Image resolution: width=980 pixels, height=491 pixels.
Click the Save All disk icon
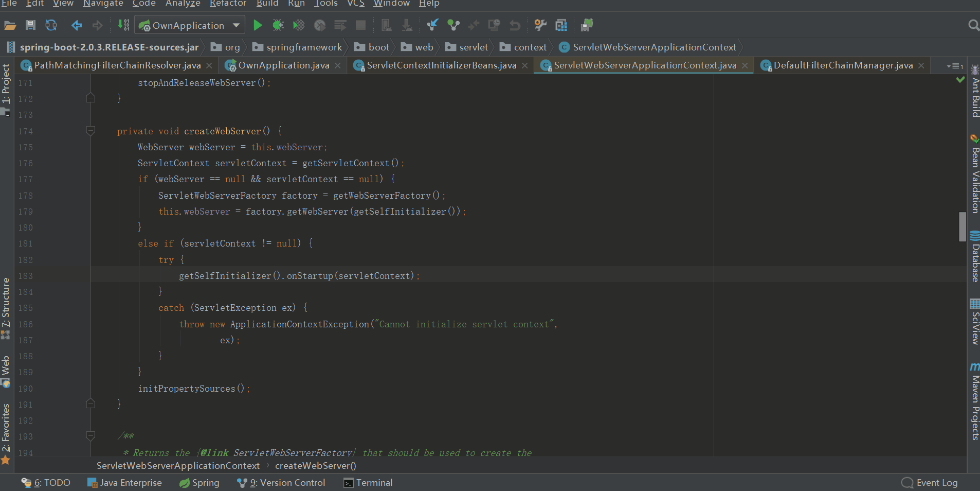(30, 25)
